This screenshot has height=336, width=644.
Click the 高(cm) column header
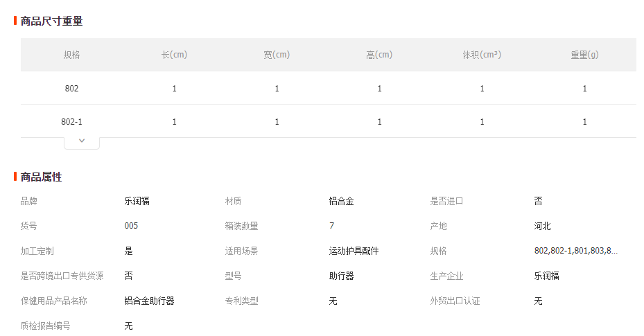click(379, 55)
